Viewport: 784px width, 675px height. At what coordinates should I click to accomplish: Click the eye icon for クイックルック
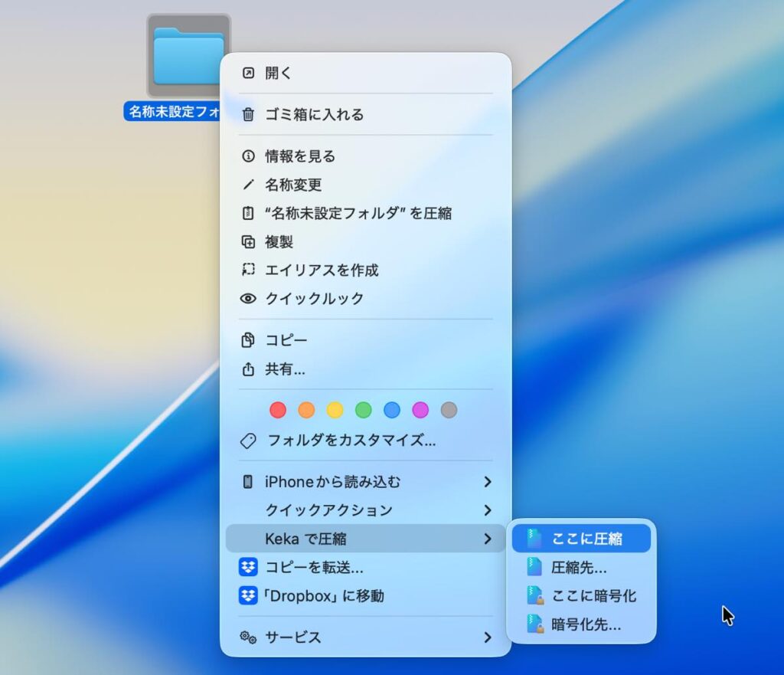[x=248, y=299]
